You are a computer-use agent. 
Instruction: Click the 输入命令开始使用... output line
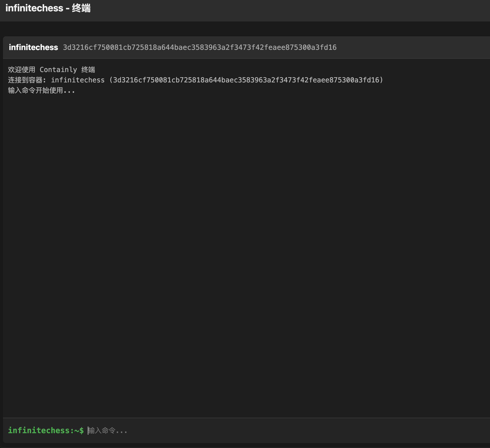click(41, 91)
